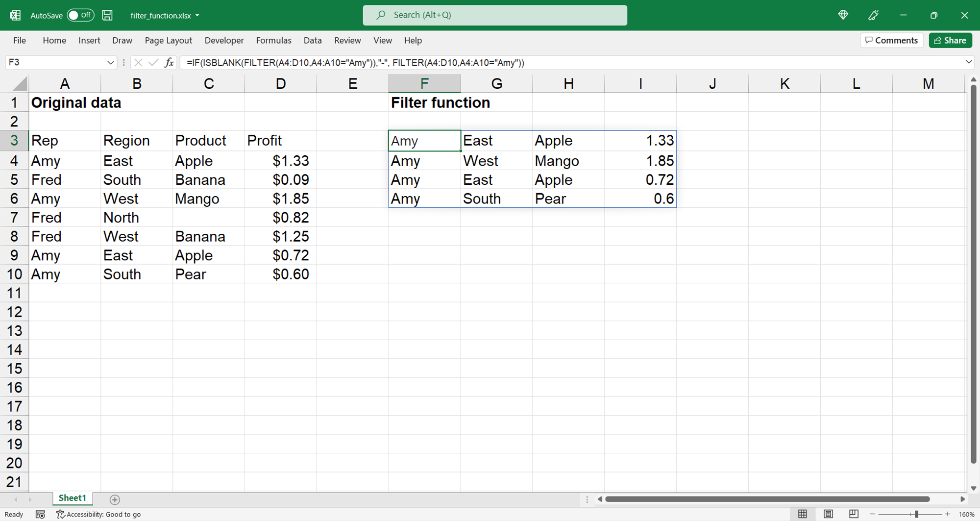
Task: Select Normal view icon in status bar
Action: click(x=803, y=514)
